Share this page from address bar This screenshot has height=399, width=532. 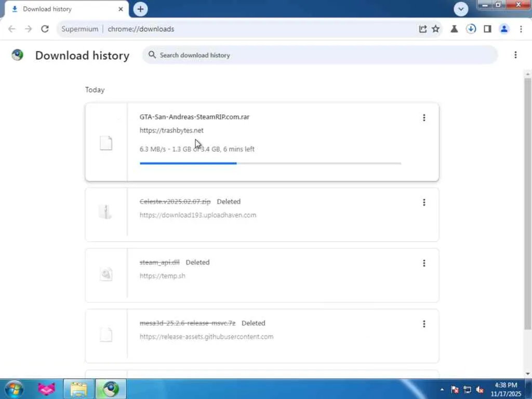click(422, 29)
